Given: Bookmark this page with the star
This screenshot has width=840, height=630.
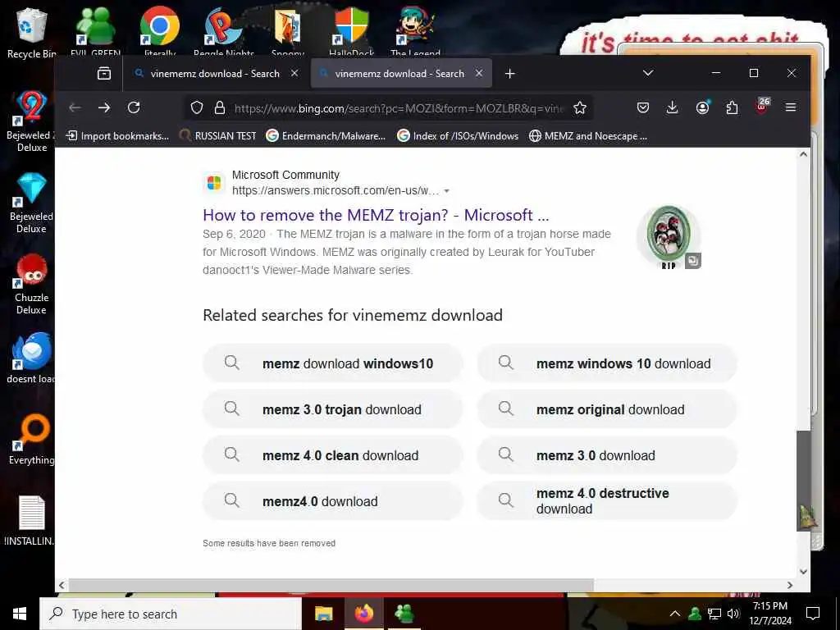Looking at the screenshot, I should click(x=580, y=108).
